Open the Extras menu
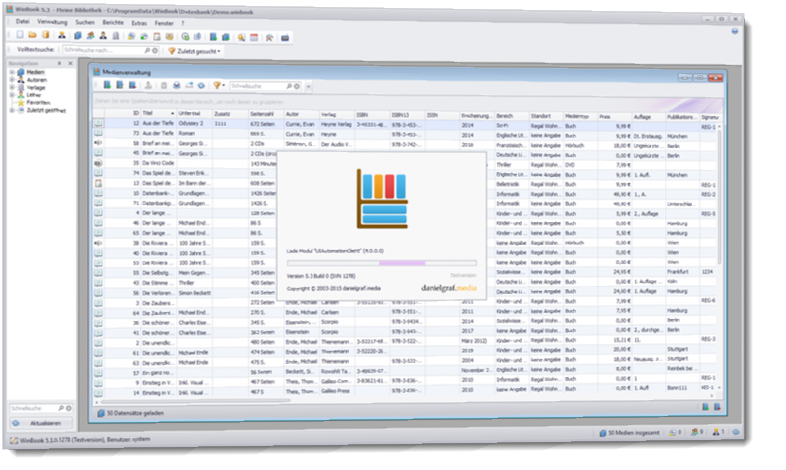This screenshot has width=786, height=470. coord(139,23)
